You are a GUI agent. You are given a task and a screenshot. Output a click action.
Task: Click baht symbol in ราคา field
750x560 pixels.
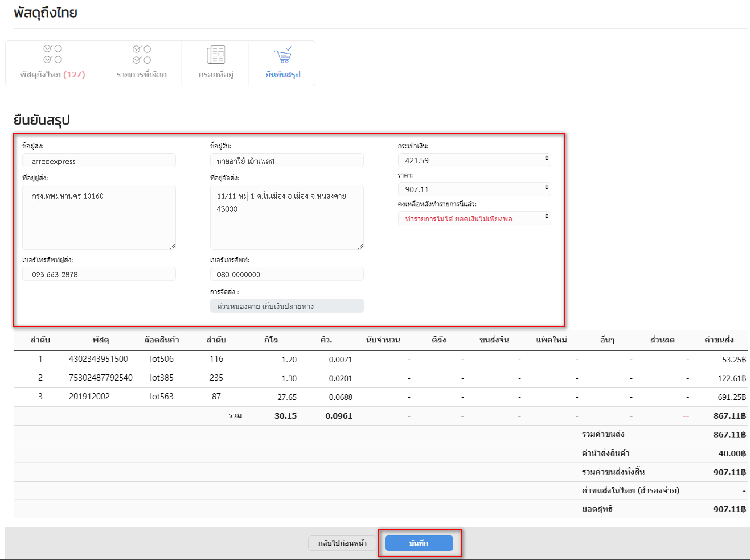tap(547, 187)
